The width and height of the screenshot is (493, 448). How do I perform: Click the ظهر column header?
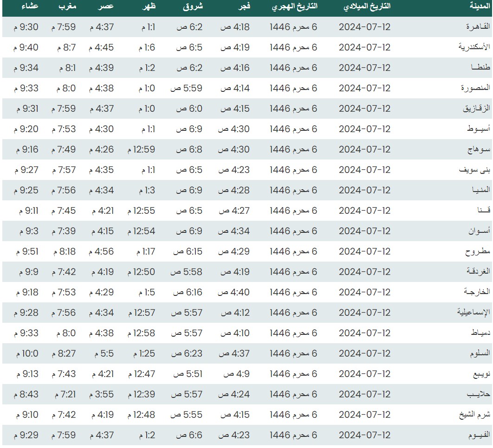point(148,6)
